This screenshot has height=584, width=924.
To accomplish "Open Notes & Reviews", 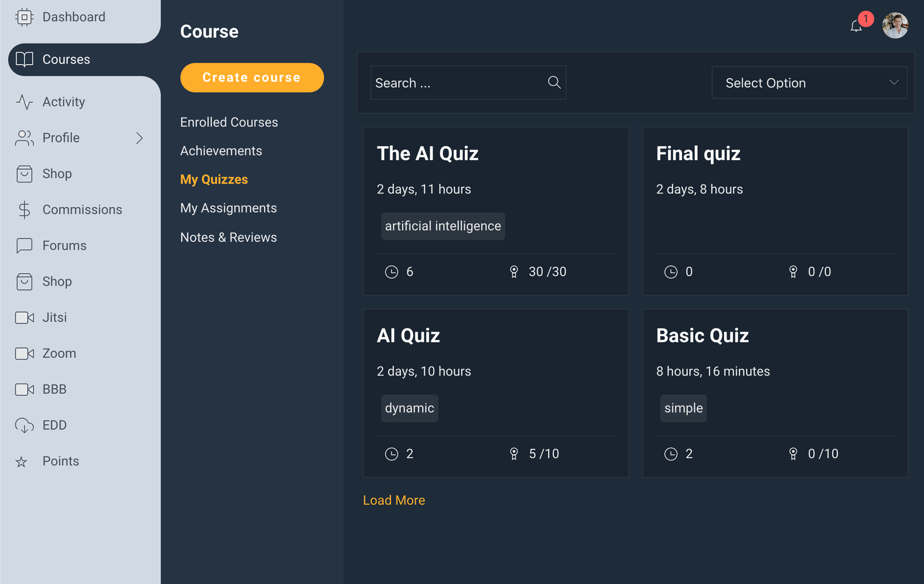I will 228,237.
